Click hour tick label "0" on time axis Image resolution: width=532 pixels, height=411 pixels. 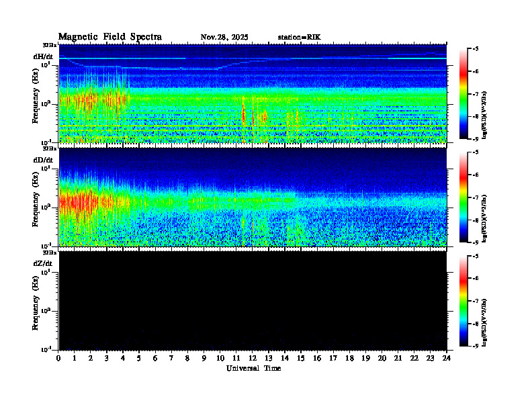pos(58,358)
